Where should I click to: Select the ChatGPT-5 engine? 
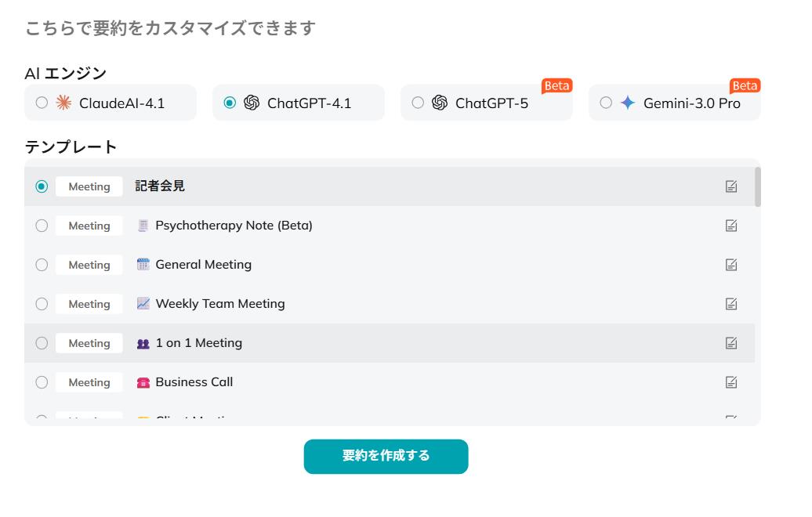point(416,102)
